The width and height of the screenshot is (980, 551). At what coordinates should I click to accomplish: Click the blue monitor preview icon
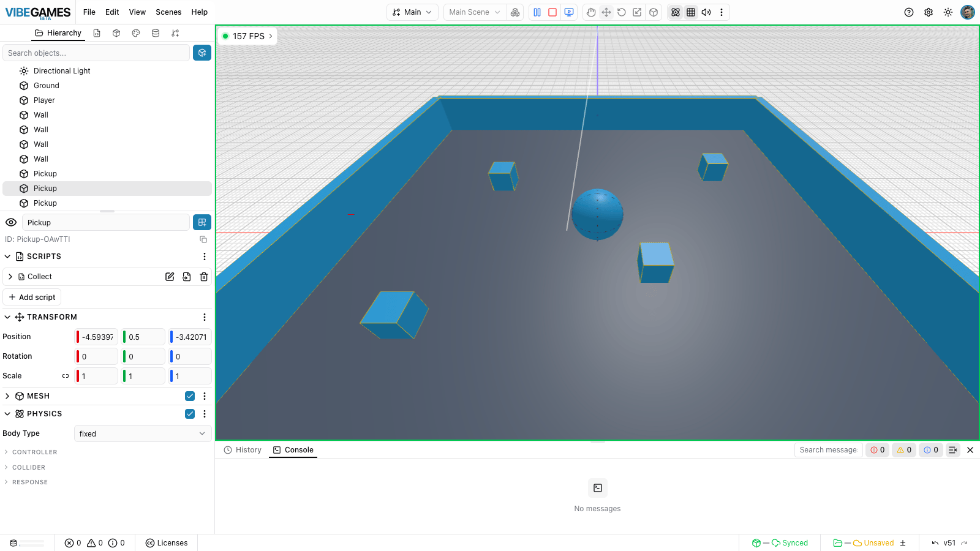(x=569, y=12)
